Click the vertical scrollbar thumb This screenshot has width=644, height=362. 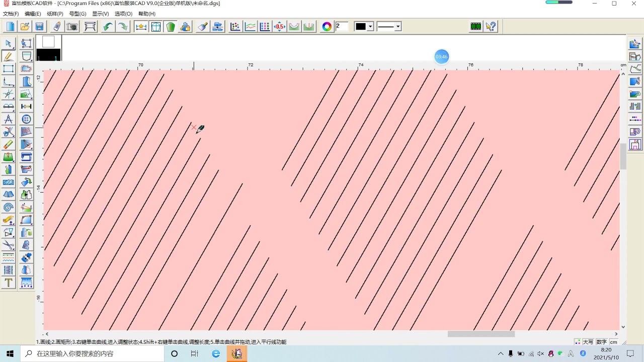pyautogui.click(x=623, y=156)
